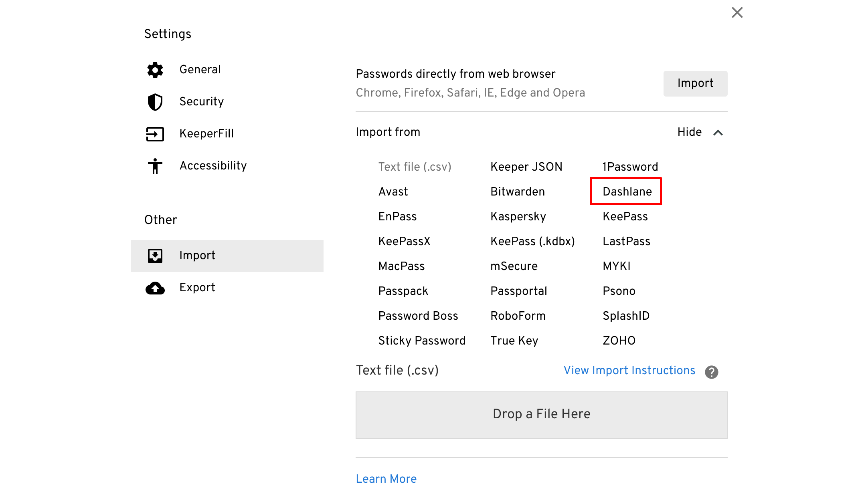866x504 pixels.
Task: Click the Import tray icon in sidebar
Action: pyautogui.click(x=155, y=256)
